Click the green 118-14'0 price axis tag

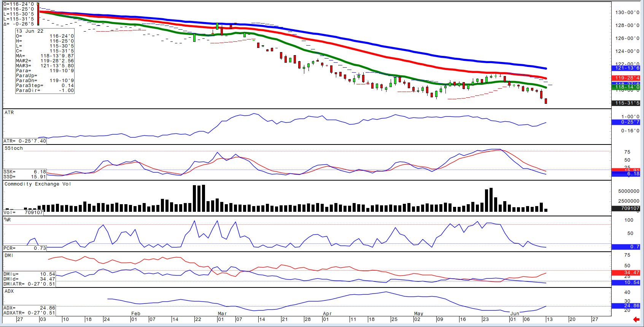[x=626, y=87]
